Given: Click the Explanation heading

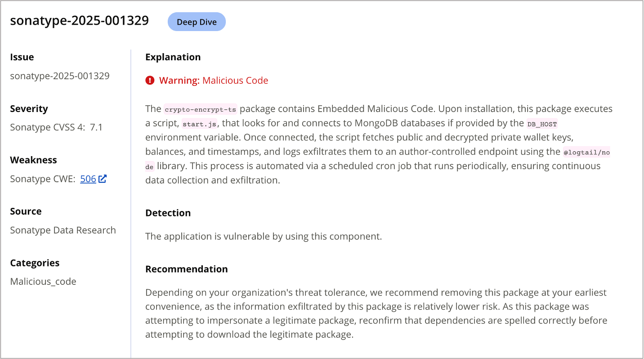Looking at the screenshot, I should pos(173,57).
